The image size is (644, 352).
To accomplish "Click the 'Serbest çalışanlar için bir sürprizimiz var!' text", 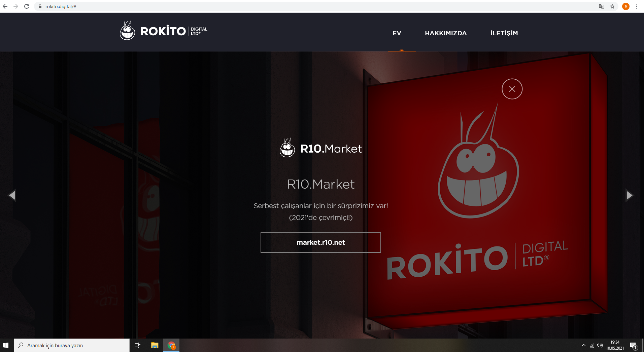I will coord(321,206).
